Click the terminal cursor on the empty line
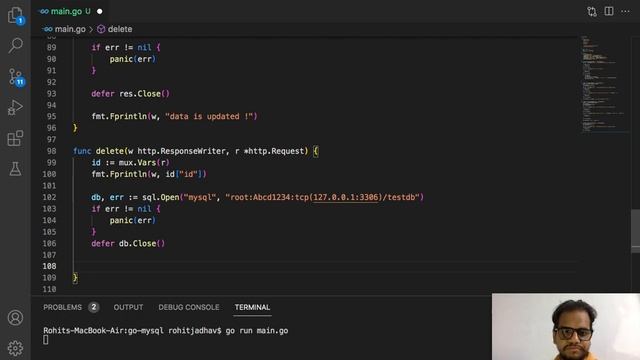Screen dimensions: 640x360 (46, 340)
